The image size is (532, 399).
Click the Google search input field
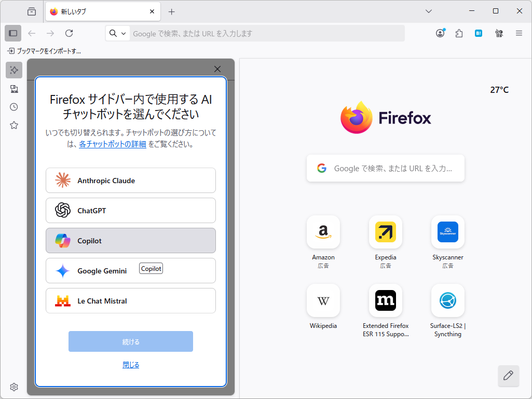(x=386, y=168)
